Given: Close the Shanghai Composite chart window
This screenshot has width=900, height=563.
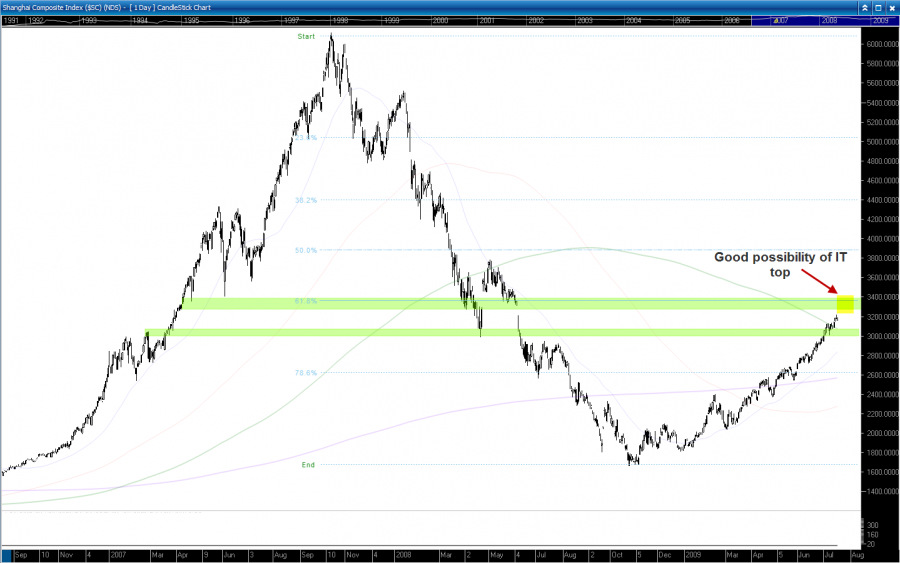Looking at the screenshot, I should [893, 7].
